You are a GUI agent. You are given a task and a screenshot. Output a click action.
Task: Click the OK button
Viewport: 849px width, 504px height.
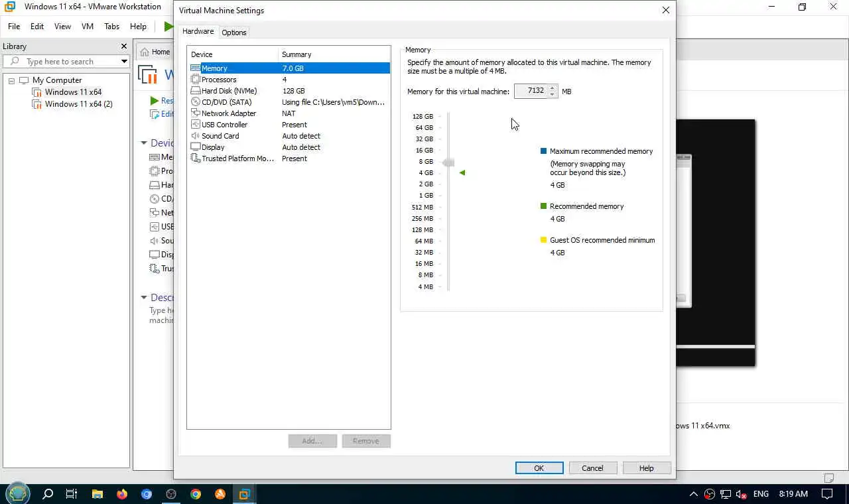coord(539,468)
